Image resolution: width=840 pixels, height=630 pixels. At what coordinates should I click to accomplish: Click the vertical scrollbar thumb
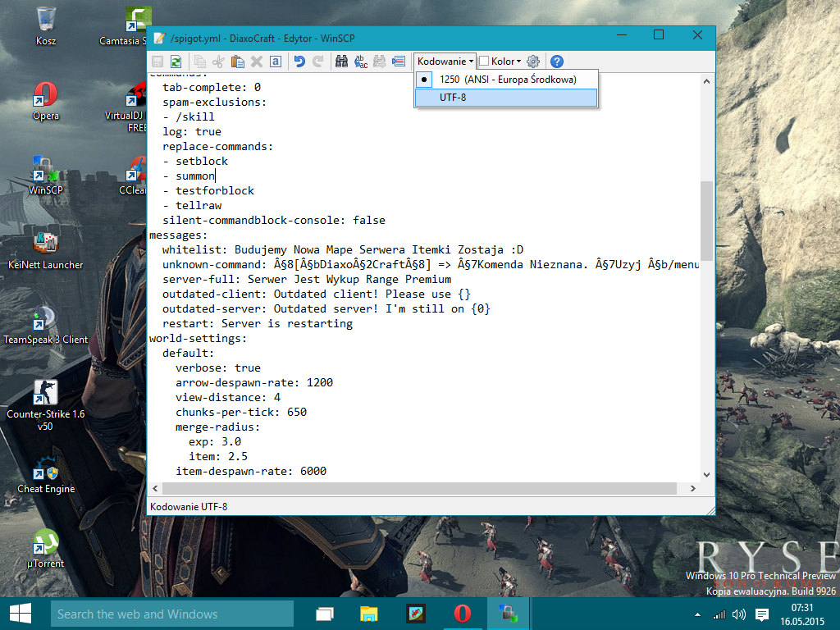pyautogui.click(x=706, y=221)
